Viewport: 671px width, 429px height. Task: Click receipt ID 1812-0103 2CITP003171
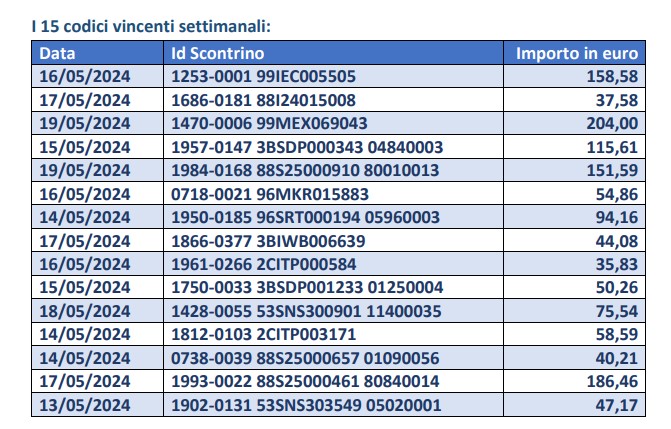(x=264, y=334)
